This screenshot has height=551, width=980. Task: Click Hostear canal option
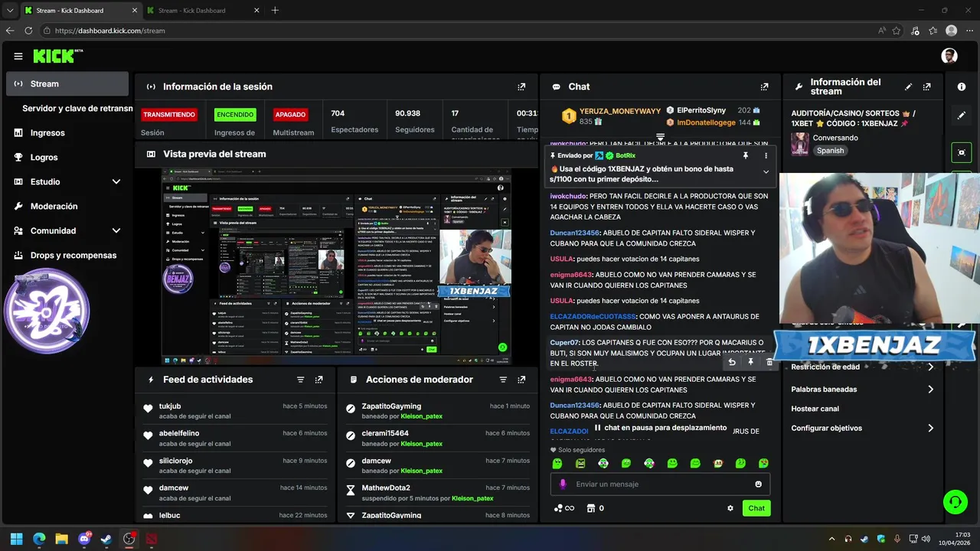815,409
